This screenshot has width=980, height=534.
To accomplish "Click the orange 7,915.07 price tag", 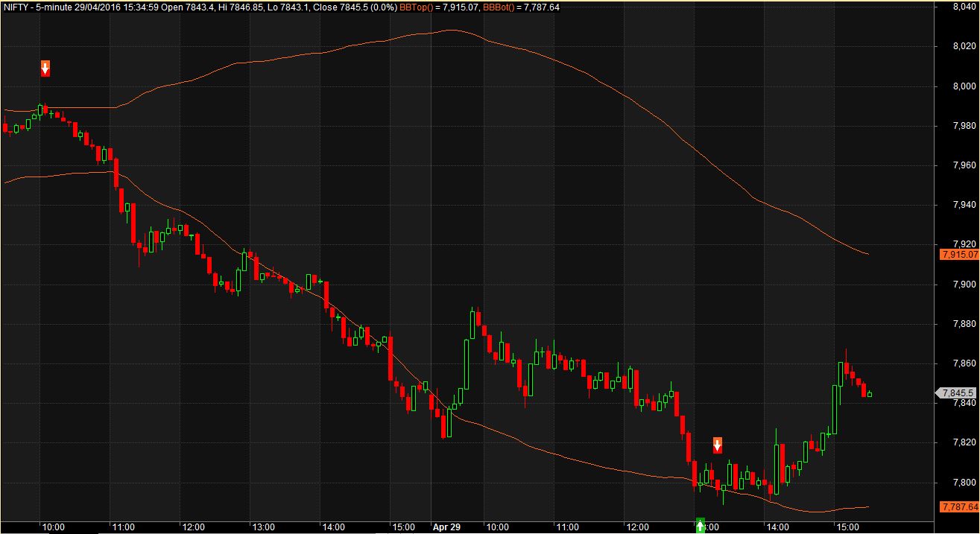I will click(x=960, y=254).
